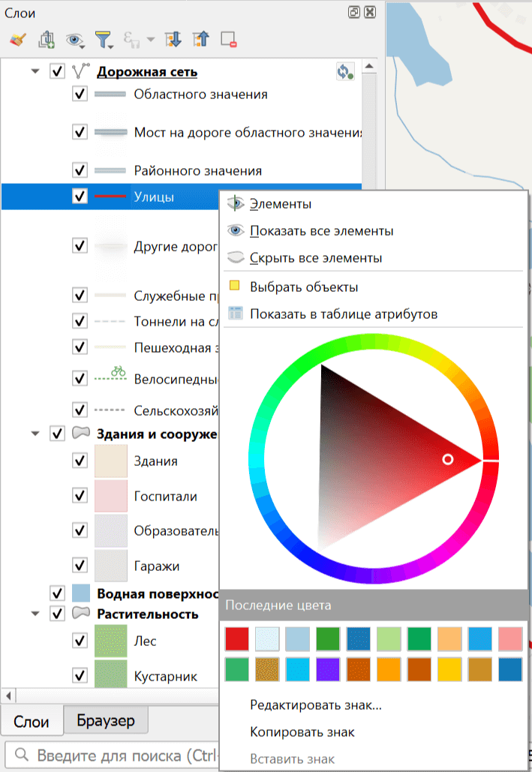532x772 pixels.
Task: Click the float panel icon of Слои
Action: 353,12
